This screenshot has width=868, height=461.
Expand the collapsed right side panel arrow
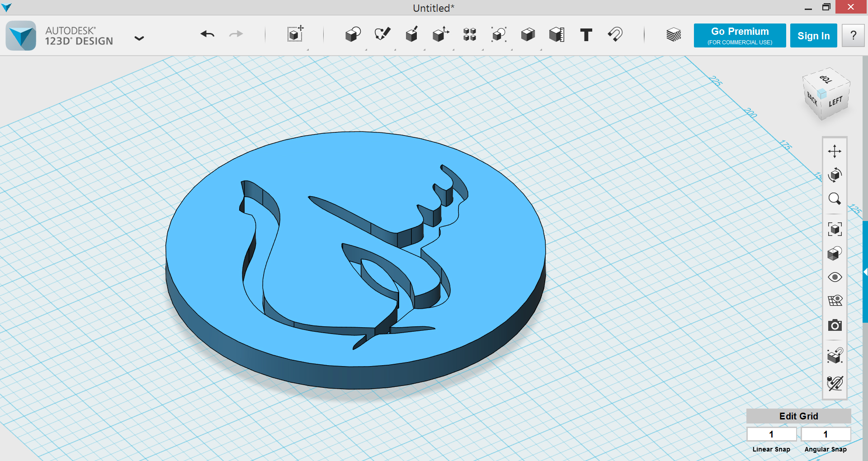click(x=865, y=272)
